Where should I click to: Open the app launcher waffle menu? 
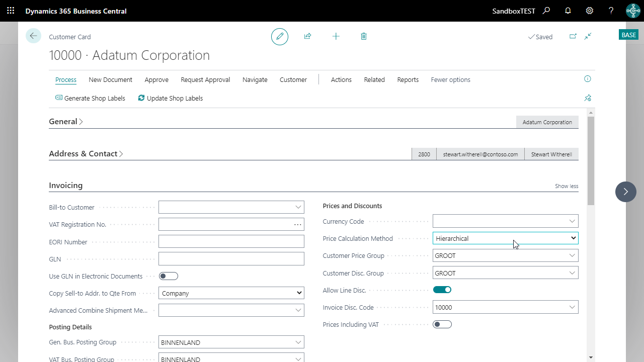tap(11, 11)
